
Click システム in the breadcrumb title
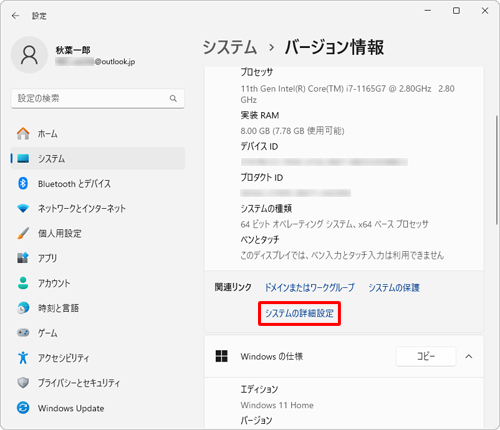(230, 47)
